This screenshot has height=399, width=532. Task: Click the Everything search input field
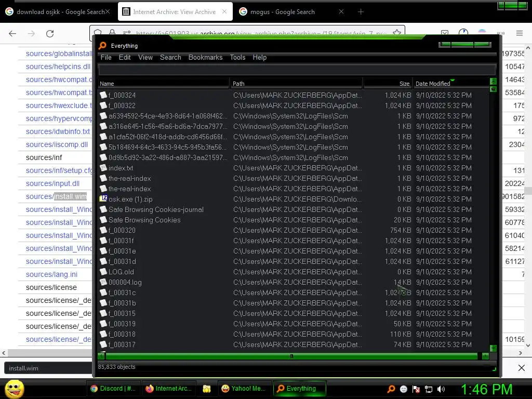click(x=297, y=70)
